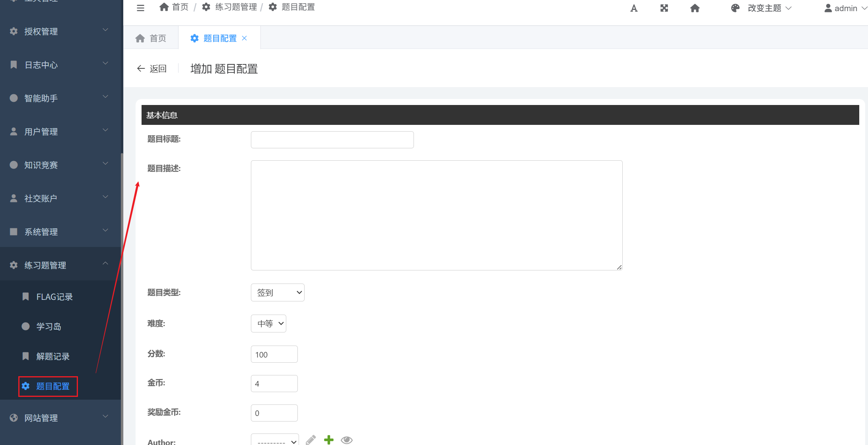Click the 题目标题 input field
Screen dimensions: 868x445
[332, 140]
